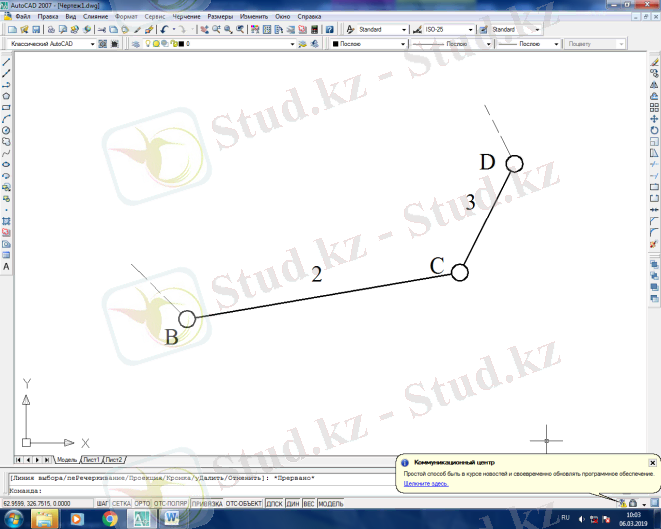
Task: Open the Layer Properties Manager icon
Action: point(136,44)
